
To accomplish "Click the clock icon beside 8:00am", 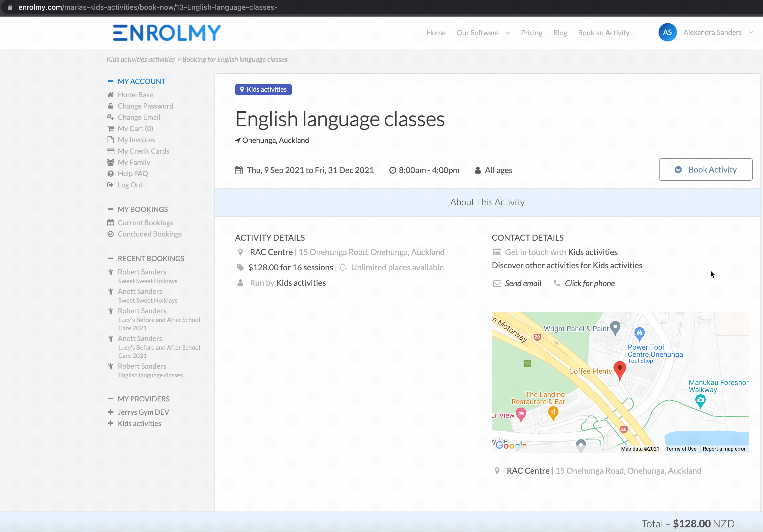I will (393, 170).
